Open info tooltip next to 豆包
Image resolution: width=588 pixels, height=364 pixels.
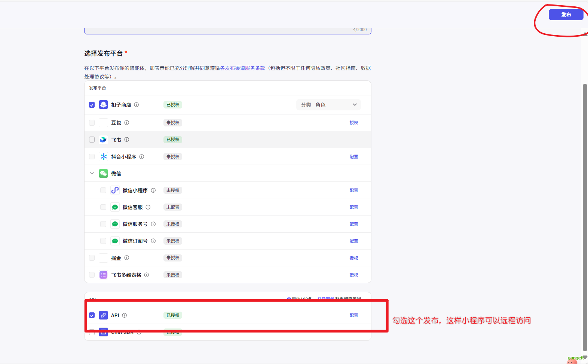click(x=127, y=123)
